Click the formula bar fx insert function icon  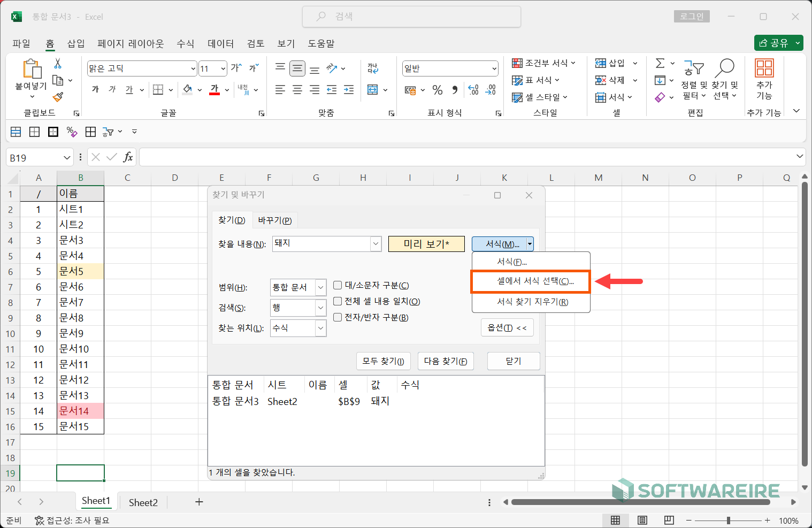coord(128,157)
